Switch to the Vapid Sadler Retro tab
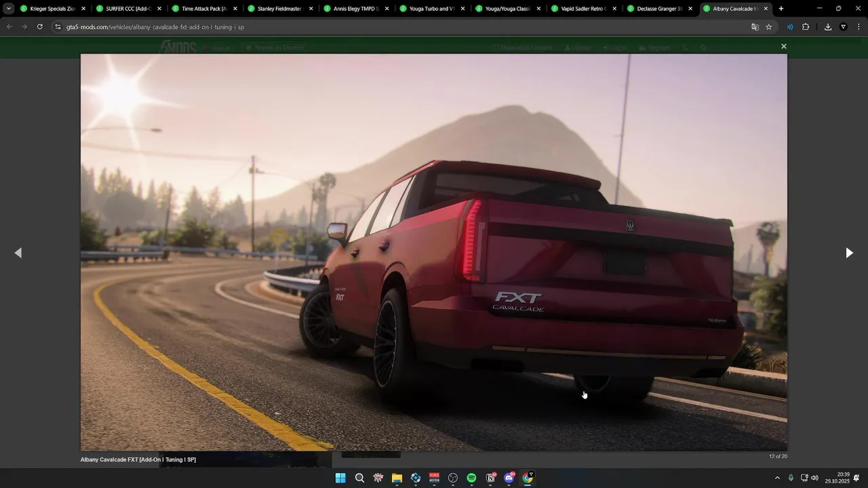This screenshot has width=868, height=488. (x=585, y=9)
